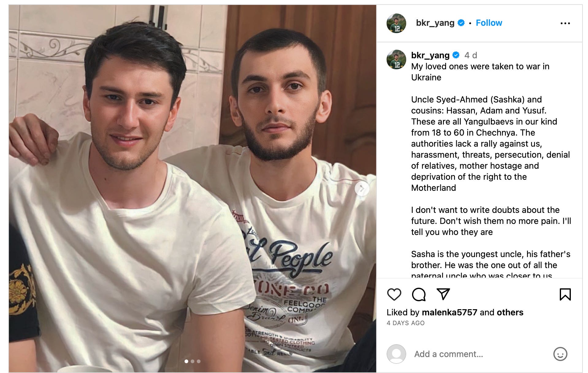Open the 4 DAYS AGO timestamp link

406,323
